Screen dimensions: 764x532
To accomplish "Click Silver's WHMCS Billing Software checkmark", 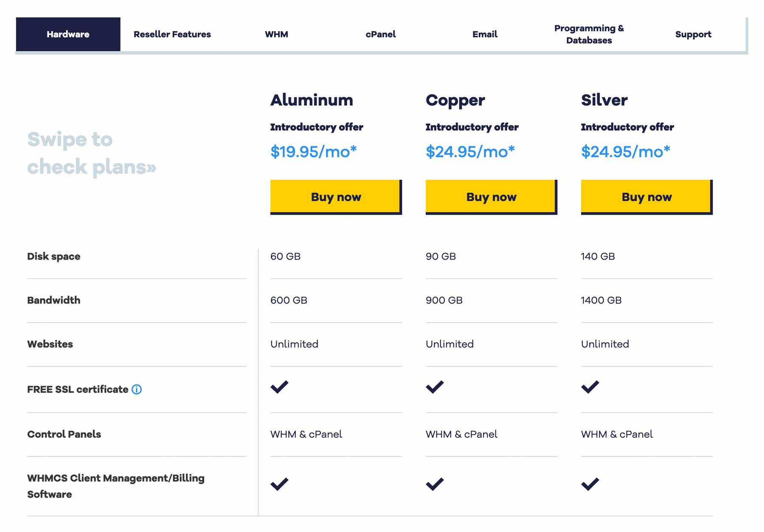I will [590, 484].
